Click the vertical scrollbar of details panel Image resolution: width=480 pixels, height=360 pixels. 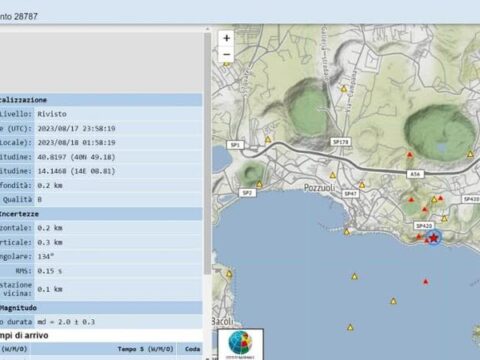[x=207, y=153]
